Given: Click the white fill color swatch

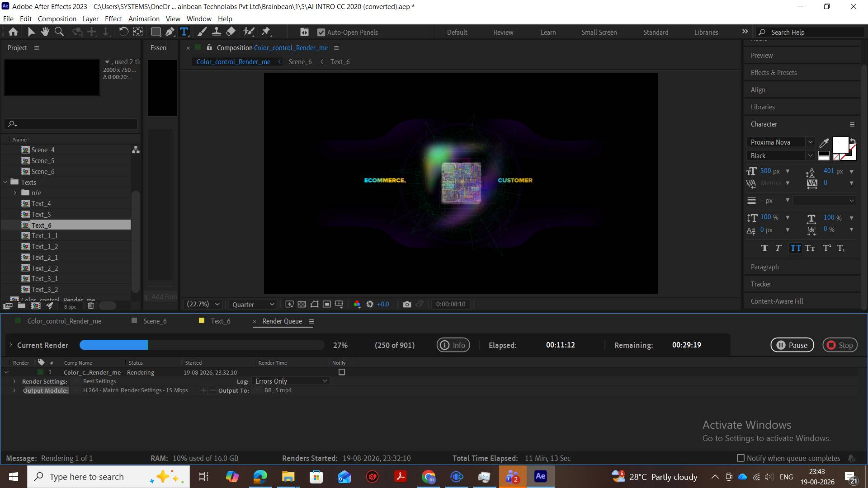Looking at the screenshot, I should pyautogui.click(x=840, y=145).
